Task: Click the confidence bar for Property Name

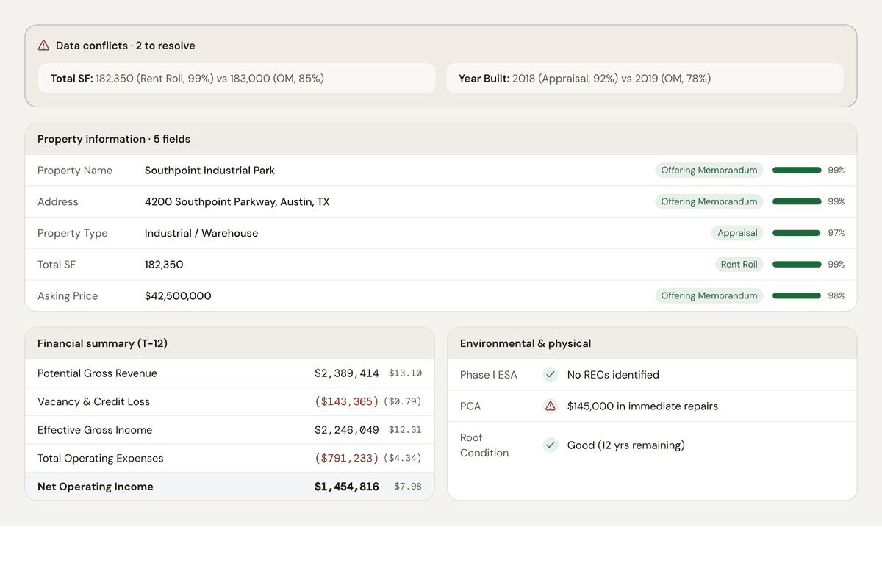Action: pyautogui.click(x=797, y=171)
